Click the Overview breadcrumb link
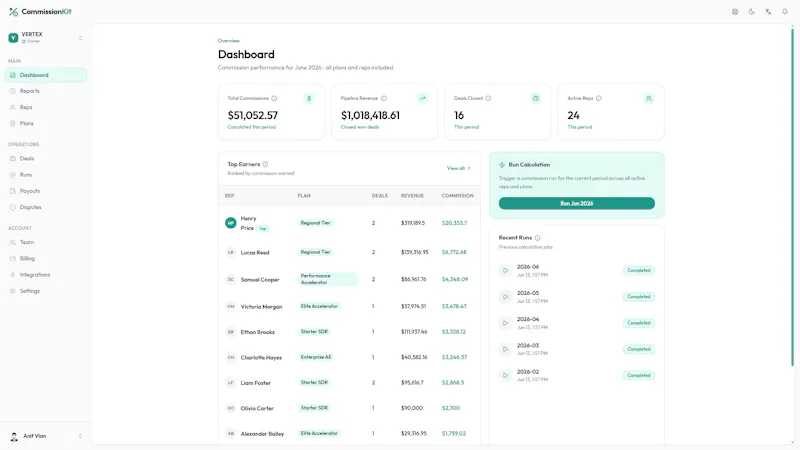The width and height of the screenshot is (800, 450). click(x=229, y=41)
